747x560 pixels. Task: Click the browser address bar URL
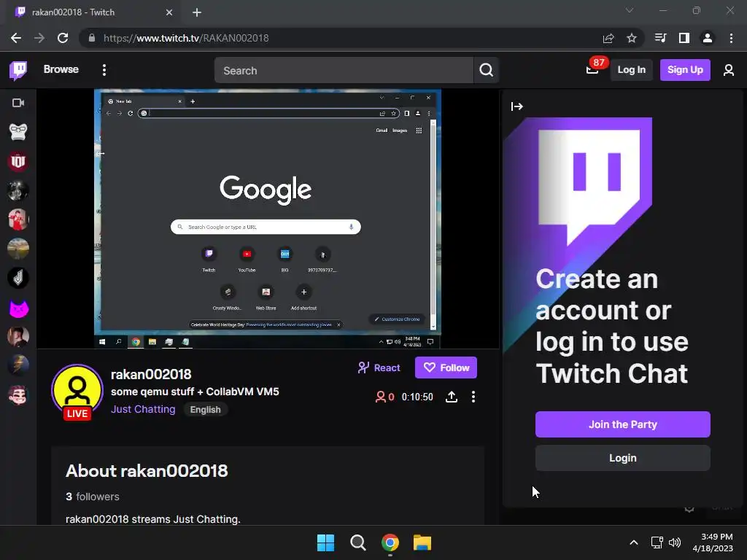point(186,38)
